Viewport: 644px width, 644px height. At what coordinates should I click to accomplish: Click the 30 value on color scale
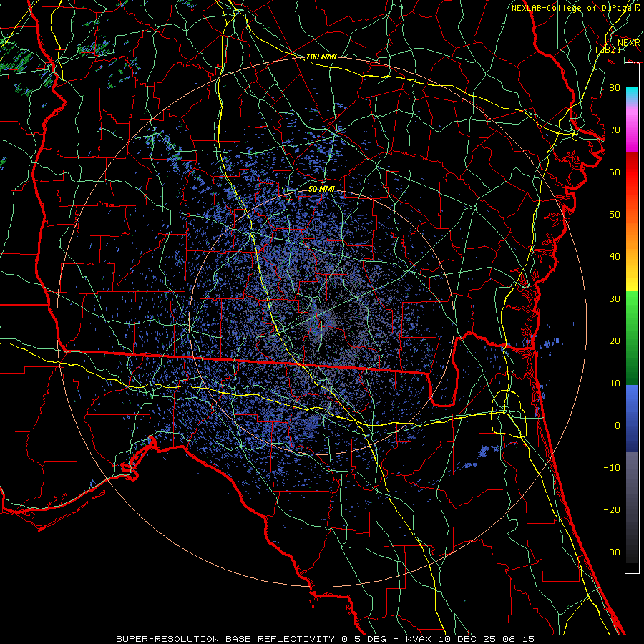point(615,299)
